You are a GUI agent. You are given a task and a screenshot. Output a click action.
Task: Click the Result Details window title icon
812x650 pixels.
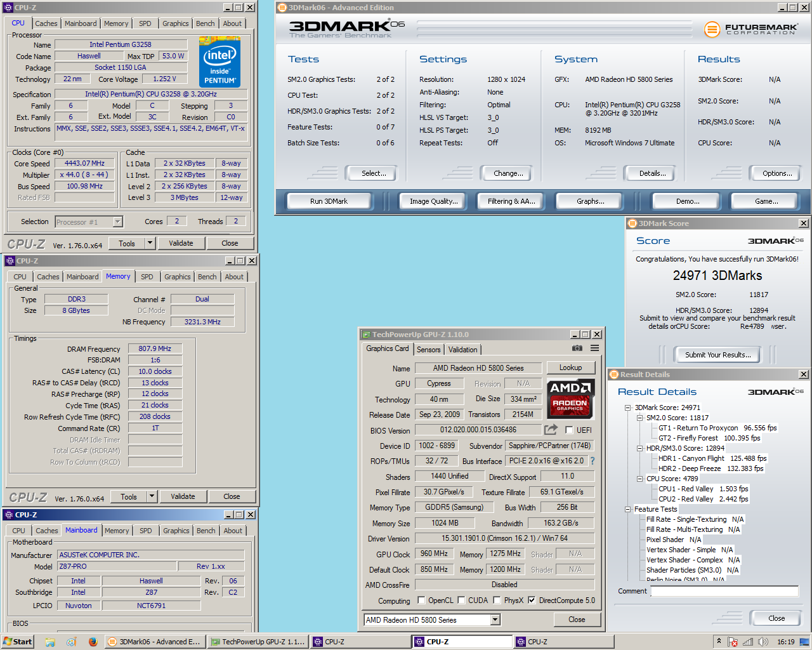[x=613, y=375]
